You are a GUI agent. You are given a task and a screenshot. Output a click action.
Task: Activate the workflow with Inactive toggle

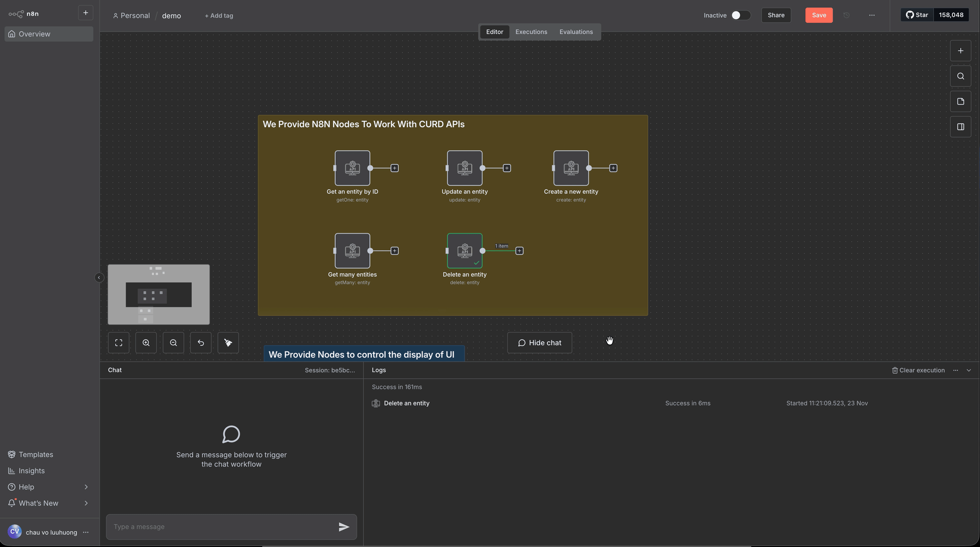741,15
